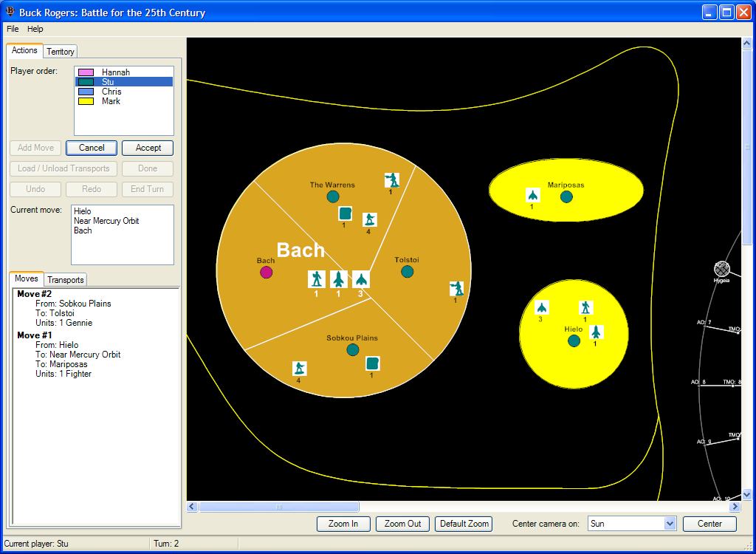Select the trooper unit in Hielo
This screenshot has height=554, width=756.
point(585,307)
